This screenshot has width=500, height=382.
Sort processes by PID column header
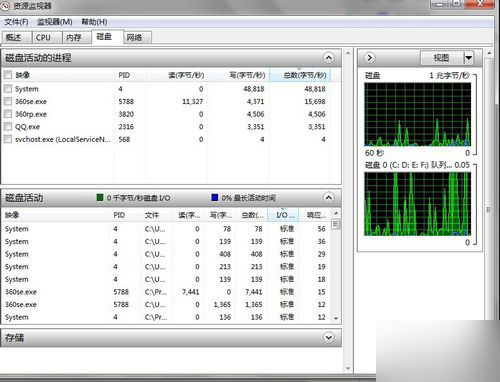(x=130, y=75)
